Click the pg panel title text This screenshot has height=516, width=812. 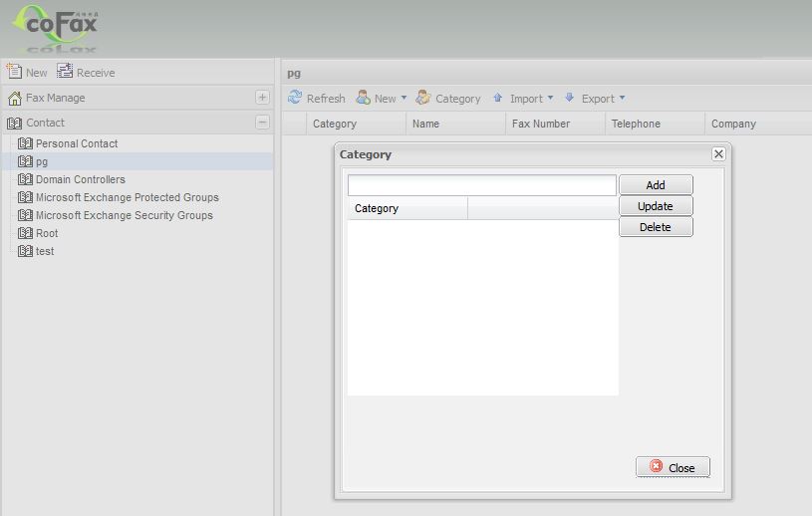(x=294, y=74)
